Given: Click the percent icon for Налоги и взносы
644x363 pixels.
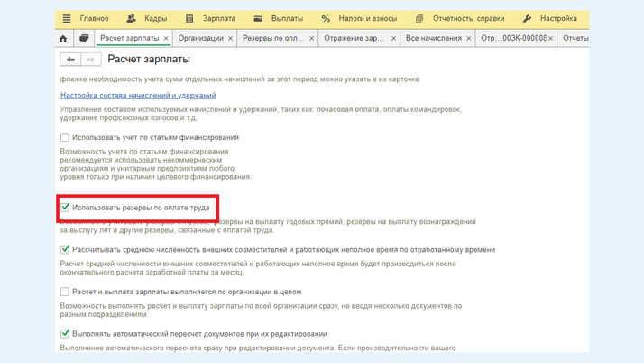Looking at the screenshot, I should coord(326,18).
